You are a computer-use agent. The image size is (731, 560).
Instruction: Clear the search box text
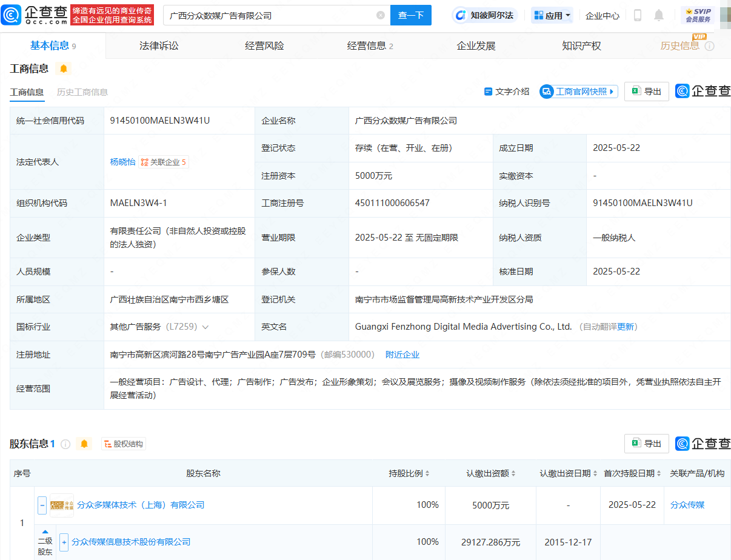[381, 15]
